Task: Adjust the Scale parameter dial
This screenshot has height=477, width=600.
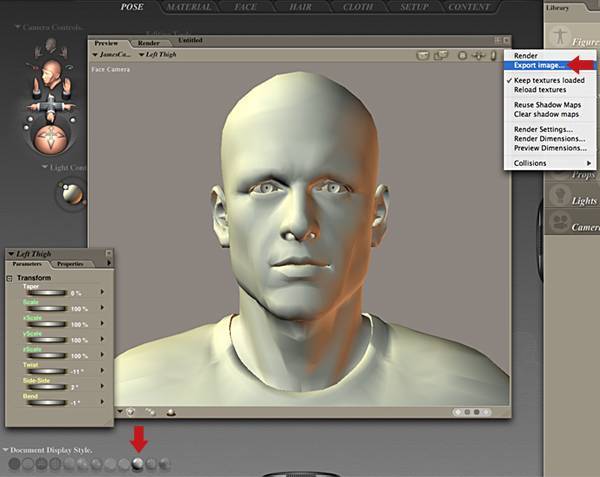Action: 47,309
